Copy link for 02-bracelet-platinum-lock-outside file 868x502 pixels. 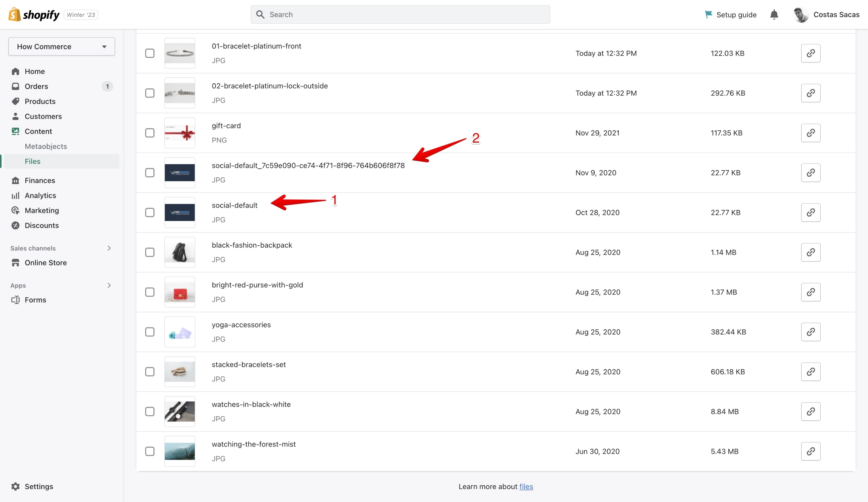click(810, 93)
